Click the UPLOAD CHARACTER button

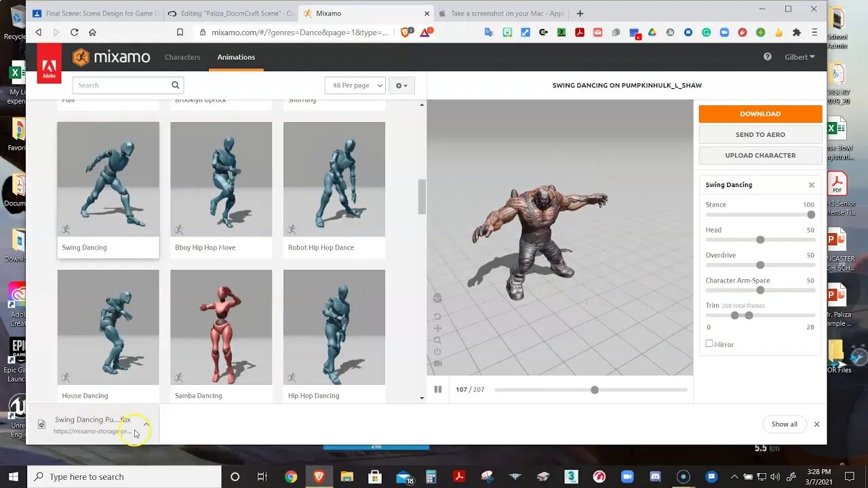[760, 155]
